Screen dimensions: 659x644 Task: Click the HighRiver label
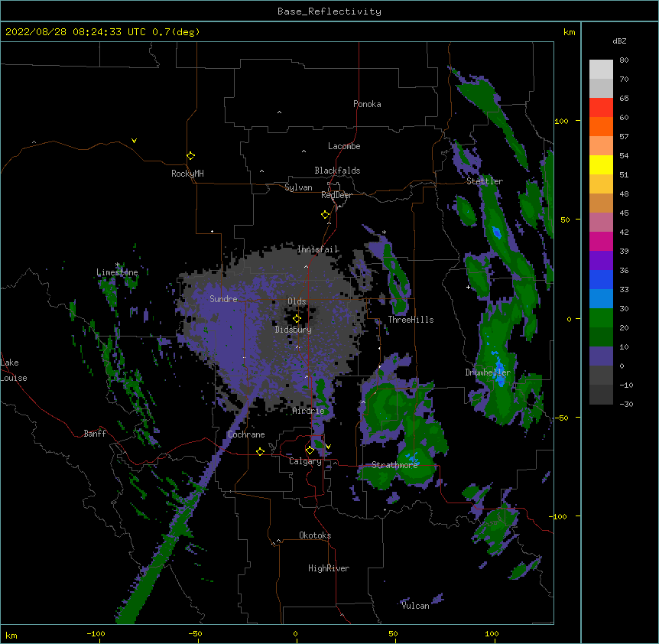329,568
